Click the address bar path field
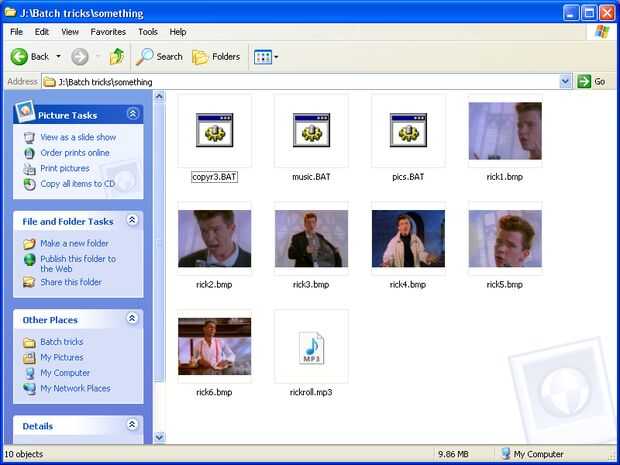This screenshot has width=620, height=465. point(301,82)
